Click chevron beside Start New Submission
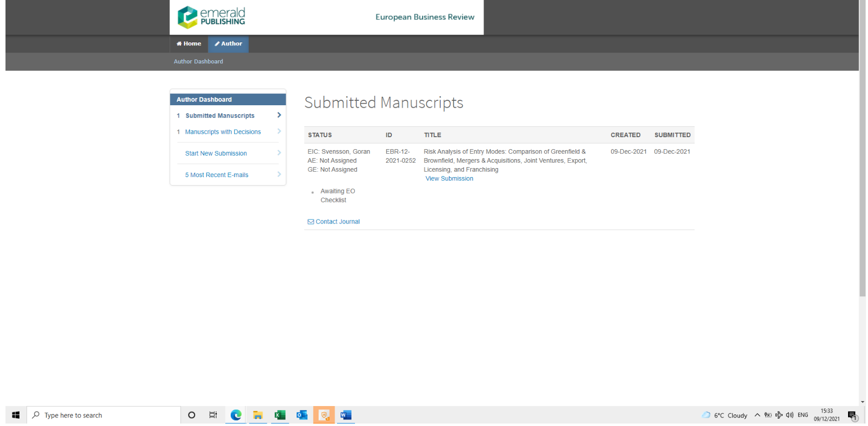 pos(279,153)
